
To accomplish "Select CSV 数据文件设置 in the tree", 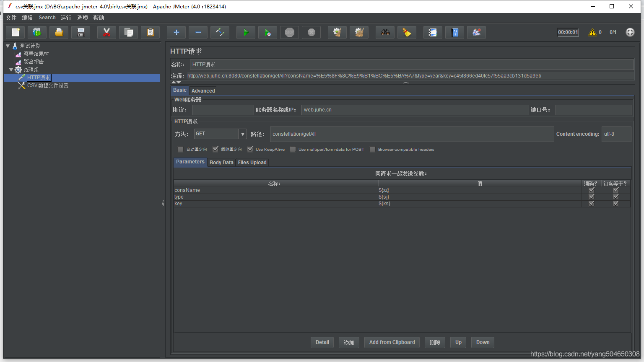I will click(x=48, y=85).
